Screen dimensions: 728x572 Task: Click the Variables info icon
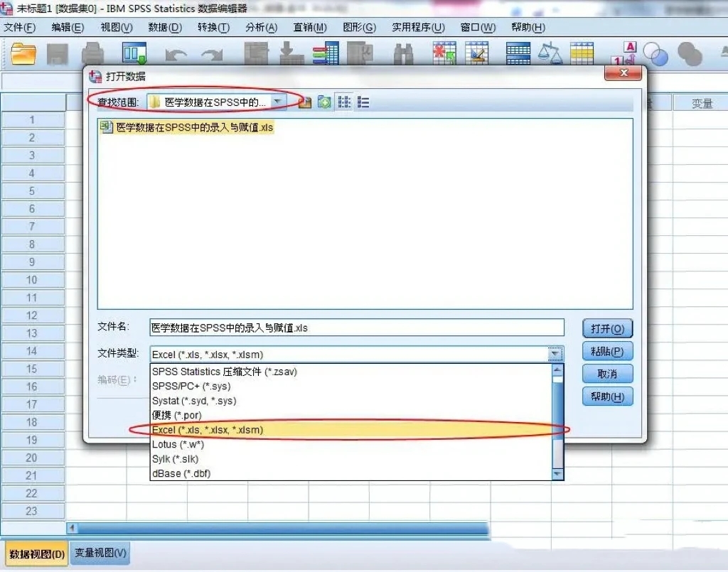326,53
